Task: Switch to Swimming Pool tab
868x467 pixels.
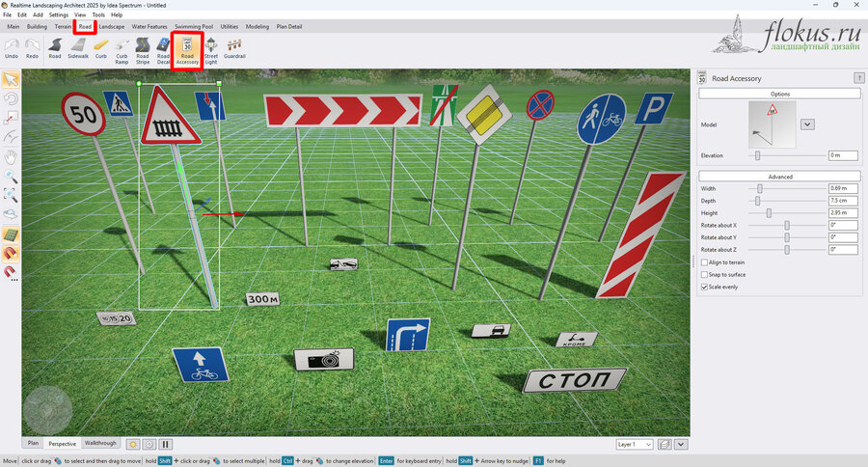Action: [x=194, y=27]
